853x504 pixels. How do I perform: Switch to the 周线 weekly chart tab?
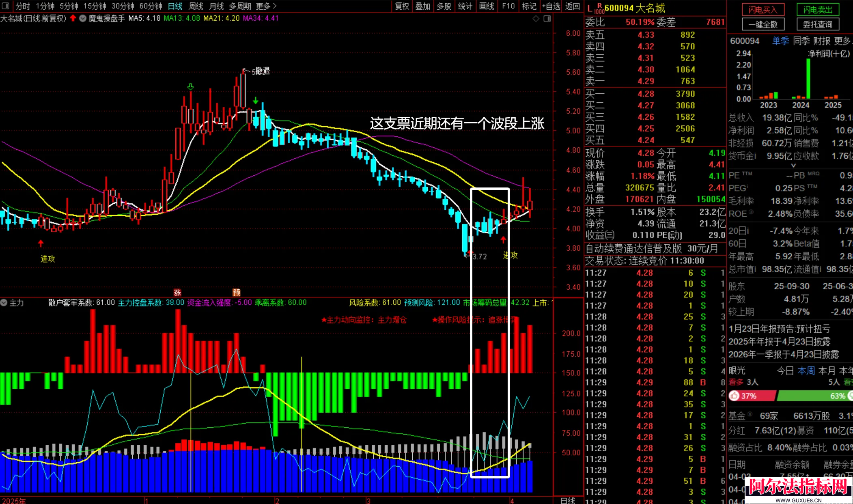click(196, 6)
